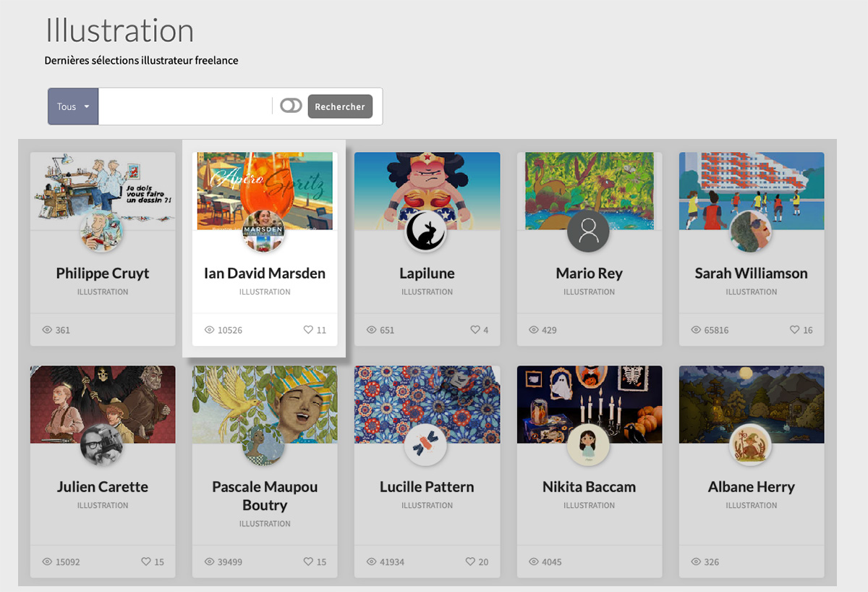This screenshot has width=868, height=592.
Task: Open the Tous filter dropdown
Action: click(x=73, y=106)
